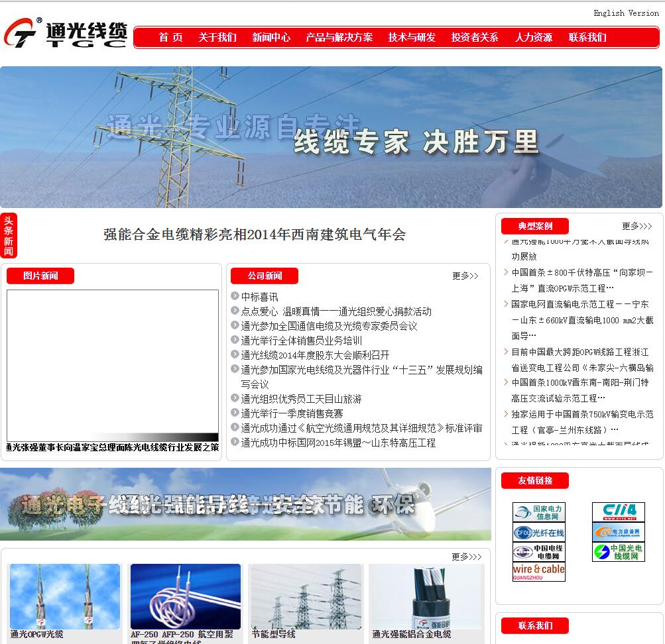Open the 通光OPGW光缆 product thumbnail

point(65,596)
